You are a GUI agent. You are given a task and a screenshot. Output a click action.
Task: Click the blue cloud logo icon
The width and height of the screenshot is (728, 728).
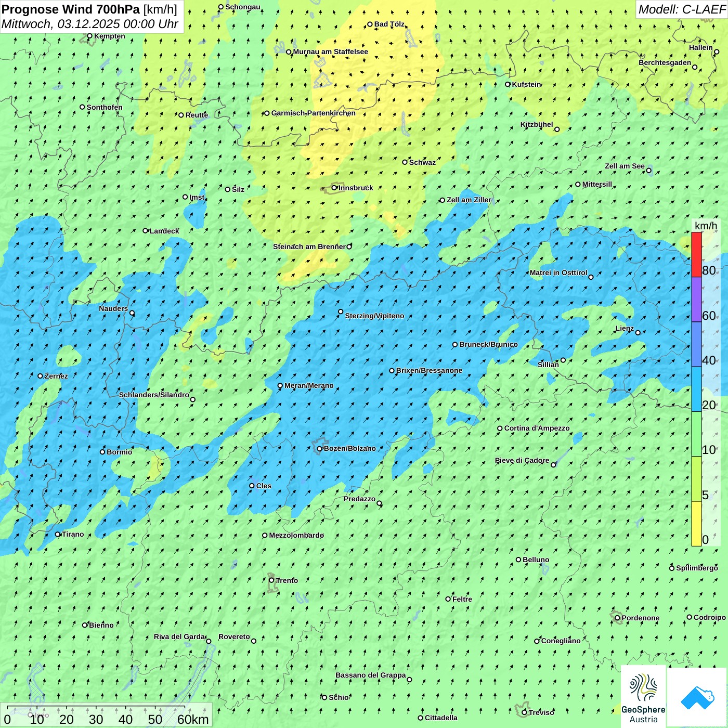pos(697,697)
